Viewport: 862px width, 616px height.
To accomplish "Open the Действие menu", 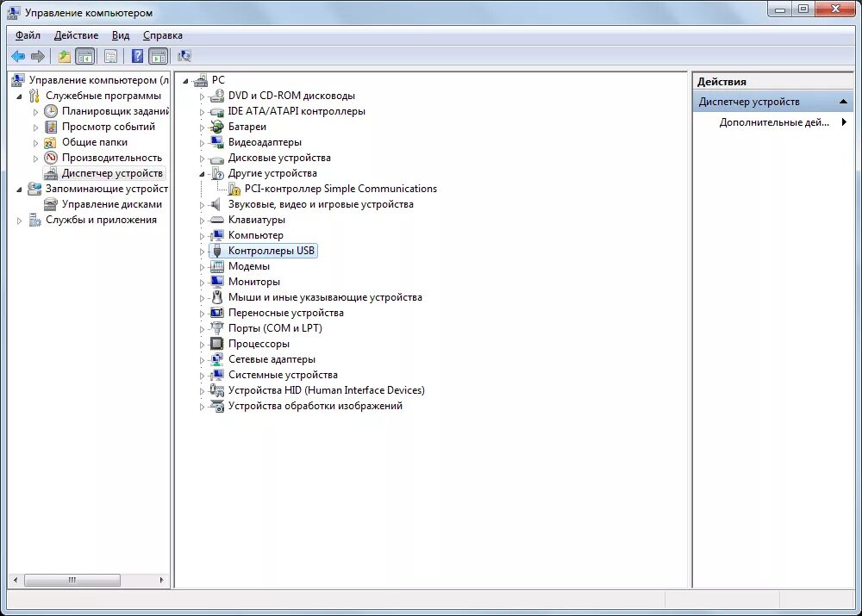I will click(x=76, y=35).
